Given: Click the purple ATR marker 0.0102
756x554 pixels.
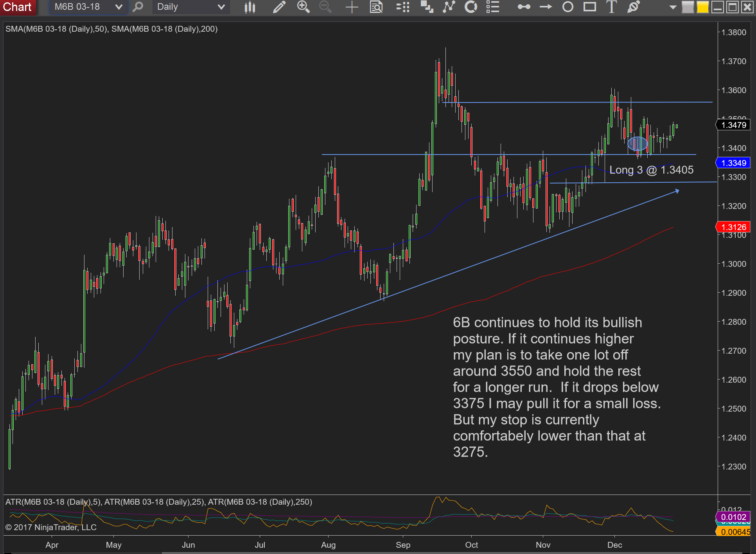Looking at the screenshot, I should click(733, 517).
